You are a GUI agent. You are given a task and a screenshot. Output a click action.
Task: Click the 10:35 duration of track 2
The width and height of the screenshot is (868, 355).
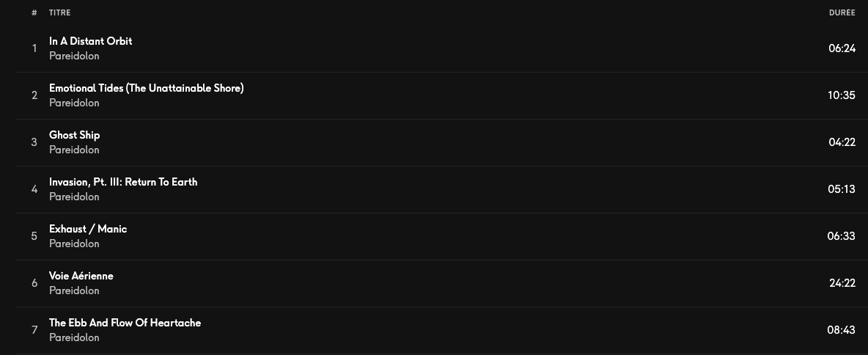click(842, 95)
